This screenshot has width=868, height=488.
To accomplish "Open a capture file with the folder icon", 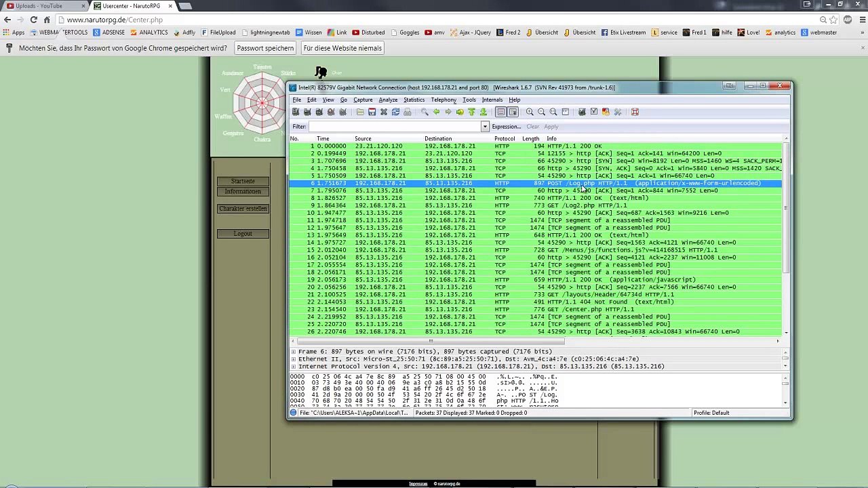I will tap(360, 112).
